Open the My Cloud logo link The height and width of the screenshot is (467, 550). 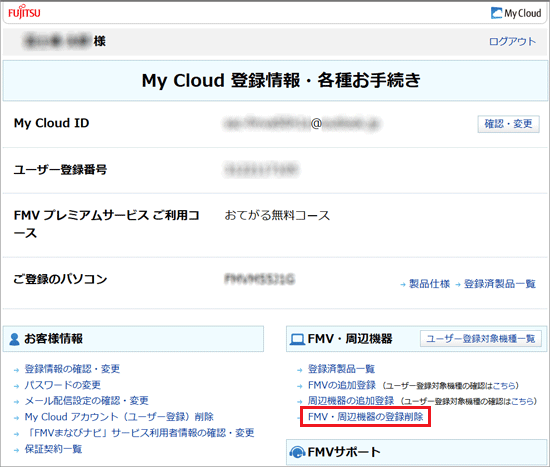tap(516, 13)
